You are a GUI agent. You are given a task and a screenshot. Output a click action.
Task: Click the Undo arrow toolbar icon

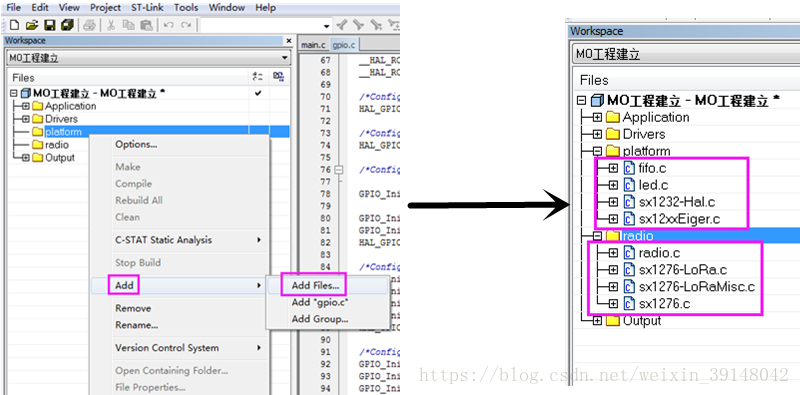point(169,24)
